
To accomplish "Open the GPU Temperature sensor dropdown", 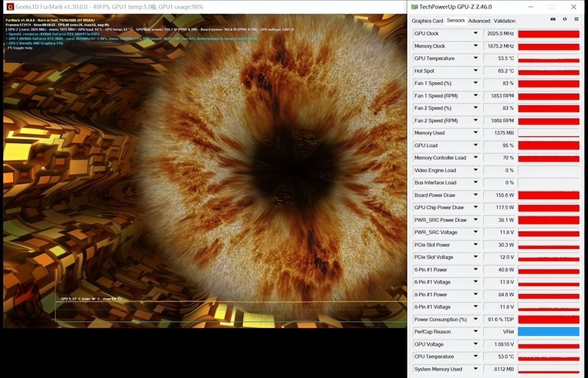I will (475, 58).
